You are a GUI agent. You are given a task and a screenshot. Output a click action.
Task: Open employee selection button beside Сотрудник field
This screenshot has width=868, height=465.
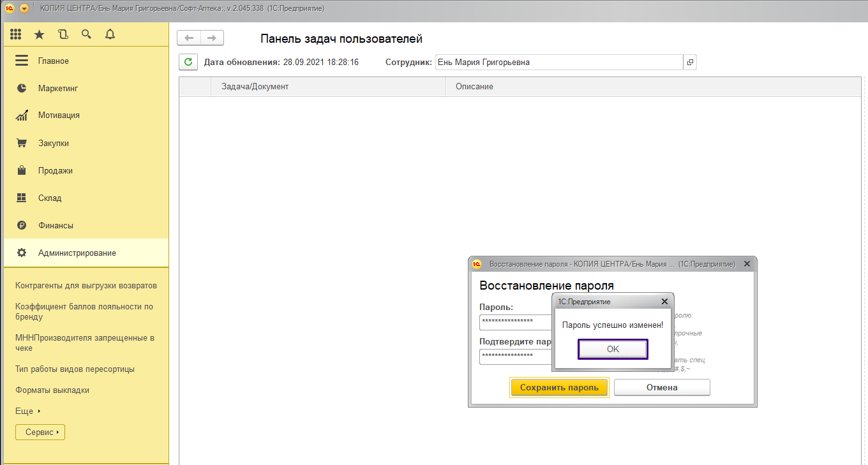coord(689,63)
